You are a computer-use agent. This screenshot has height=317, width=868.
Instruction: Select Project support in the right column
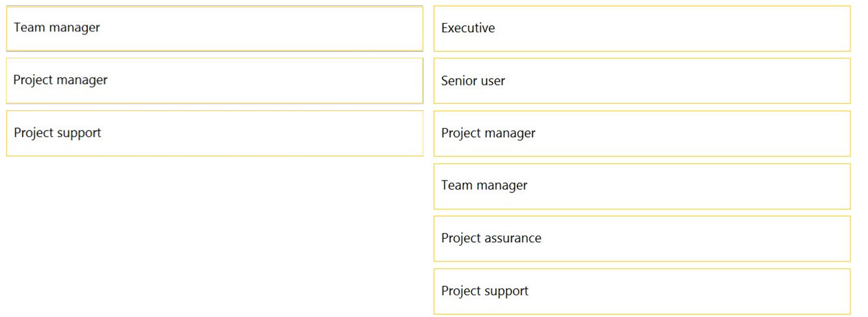(641, 291)
